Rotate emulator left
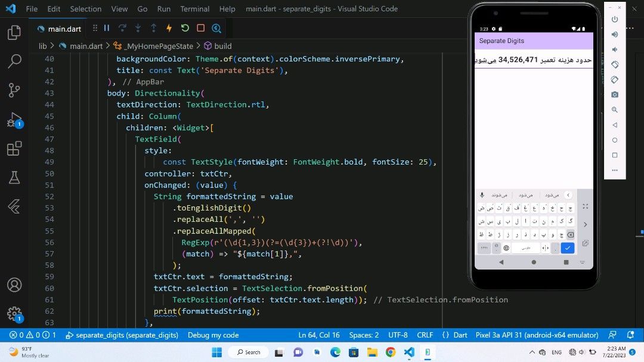The height and width of the screenshot is (362, 644). click(615, 64)
